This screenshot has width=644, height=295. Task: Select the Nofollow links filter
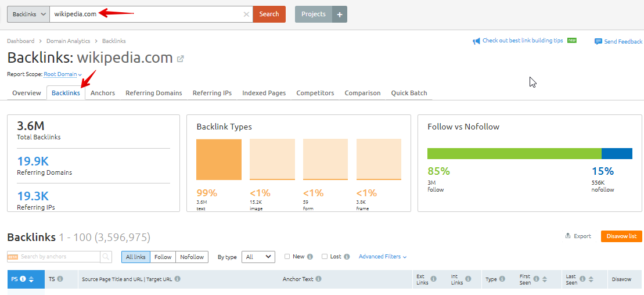click(192, 257)
